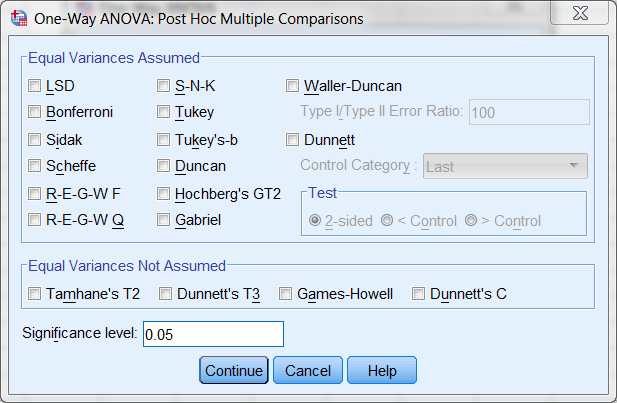This screenshot has height=403, width=617.
Task: Select the Scheffe checkbox
Action: click(35, 166)
